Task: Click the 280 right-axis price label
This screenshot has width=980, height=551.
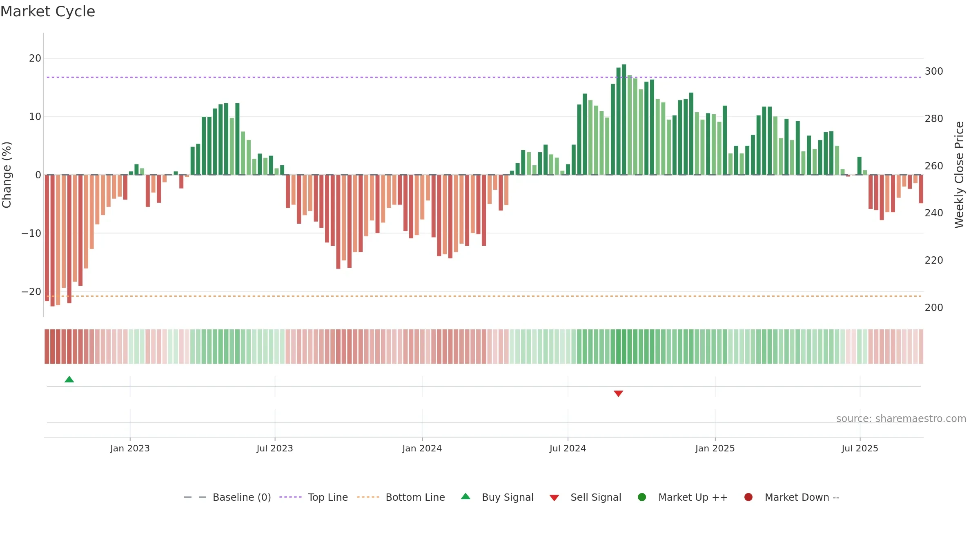Action: click(934, 119)
